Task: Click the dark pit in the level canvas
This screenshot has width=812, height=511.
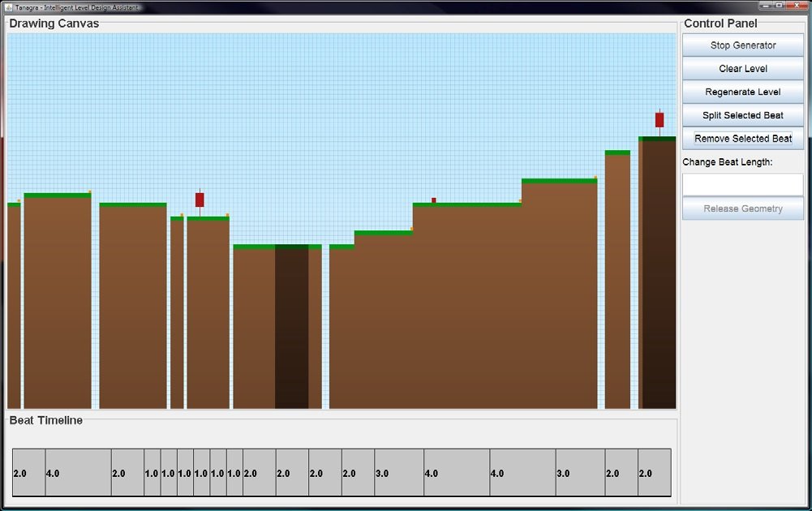Action: (x=292, y=324)
